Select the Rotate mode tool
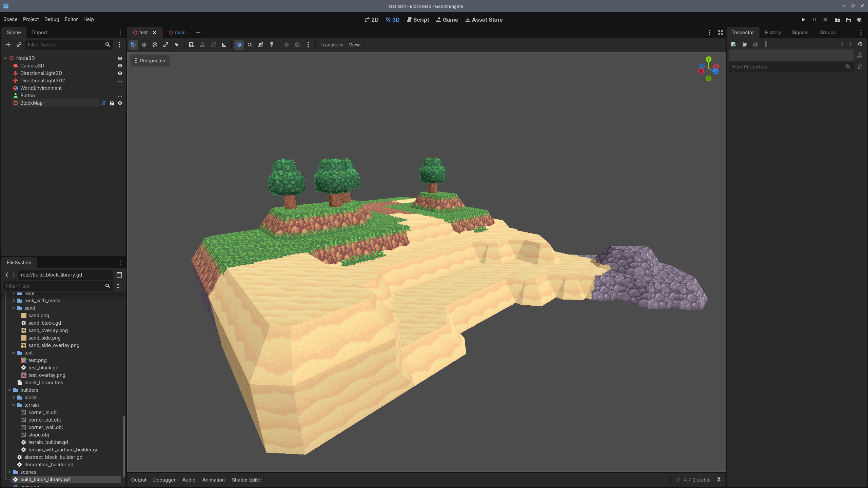868x488 pixels. [x=155, y=45]
